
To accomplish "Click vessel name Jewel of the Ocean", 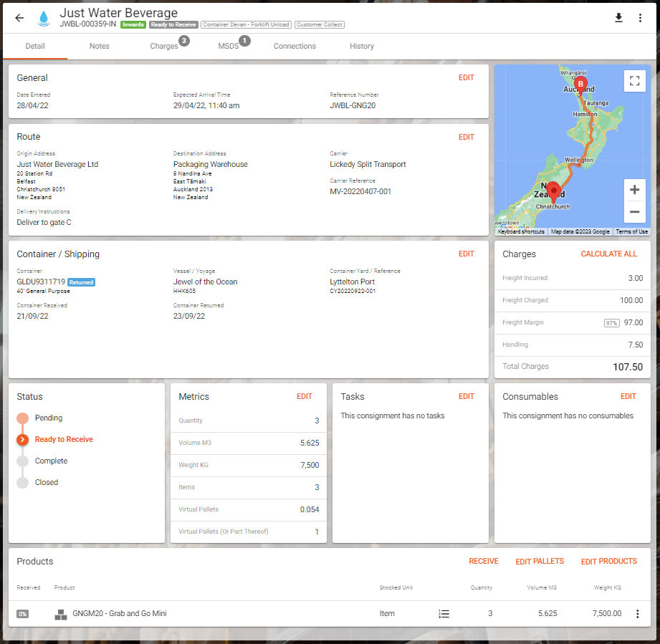I will pyautogui.click(x=206, y=282).
